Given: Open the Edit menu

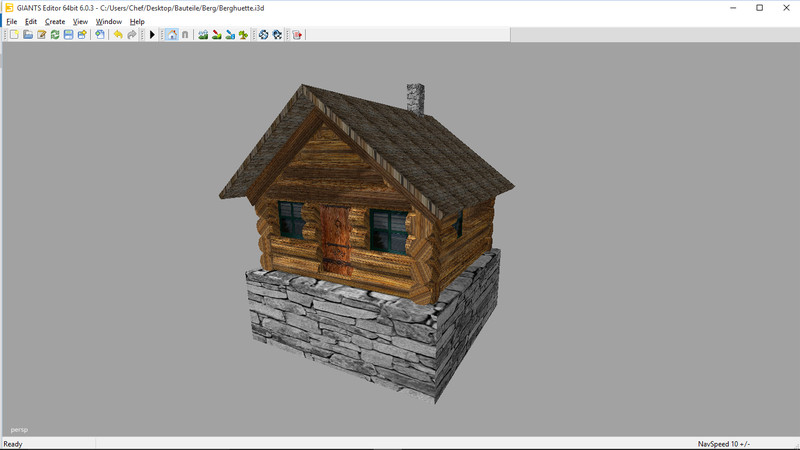Looking at the screenshot, I should [x=31, y=21].
